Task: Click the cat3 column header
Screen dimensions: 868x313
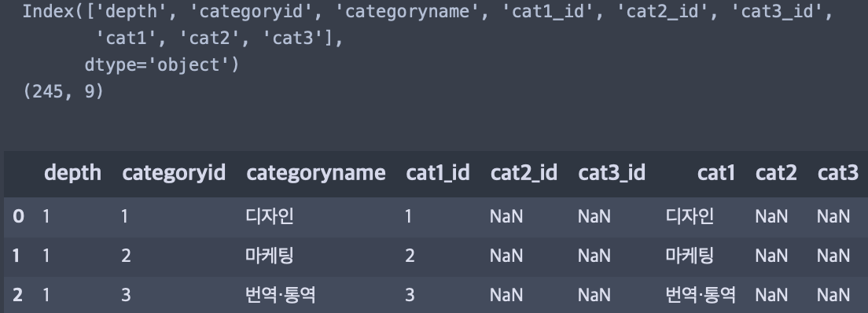Action: [837, 173]
